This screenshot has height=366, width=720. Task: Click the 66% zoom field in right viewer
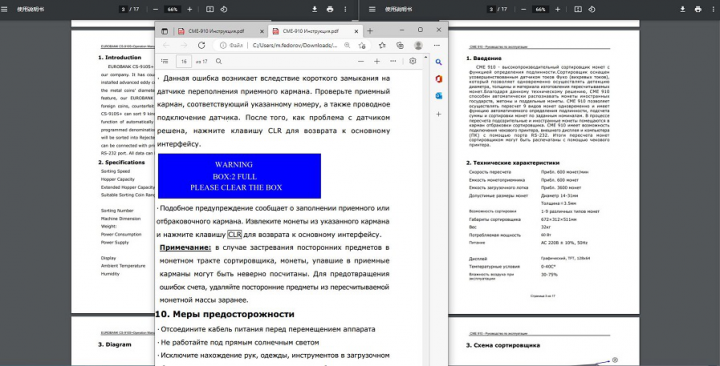540,9
